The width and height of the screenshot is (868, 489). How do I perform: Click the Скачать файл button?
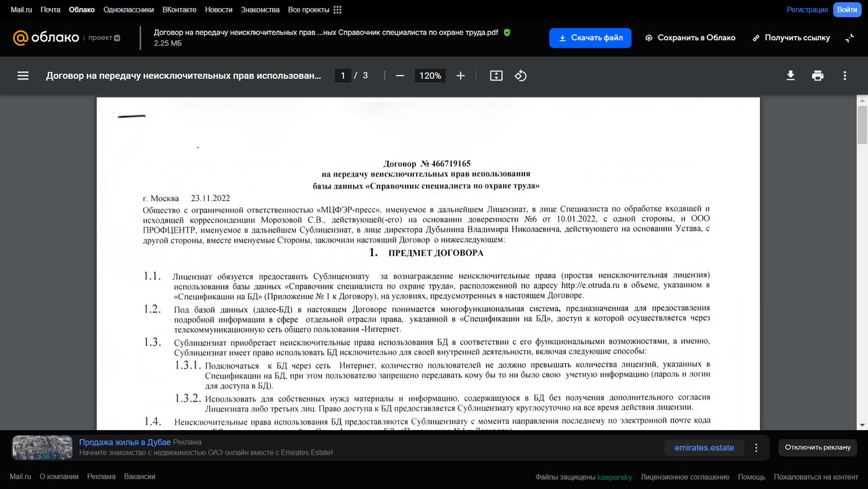pyautogui.click(x=590, y=38)
